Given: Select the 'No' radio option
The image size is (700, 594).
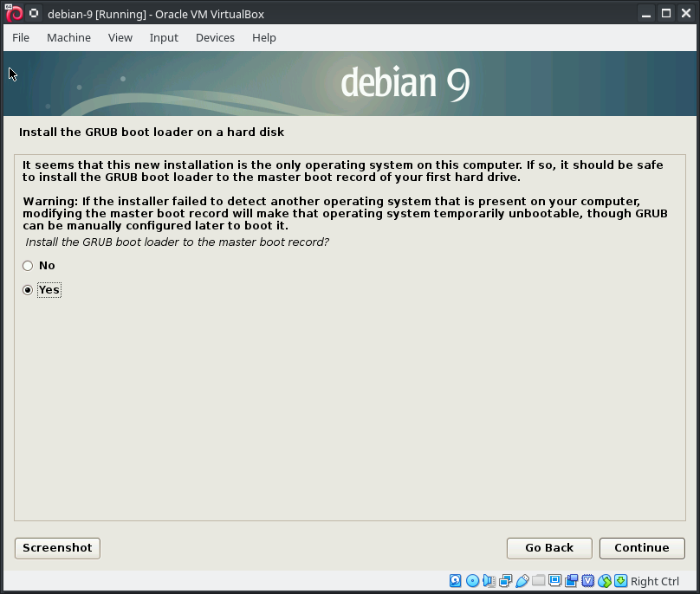Looking at the screenshot, I should 28,266.
